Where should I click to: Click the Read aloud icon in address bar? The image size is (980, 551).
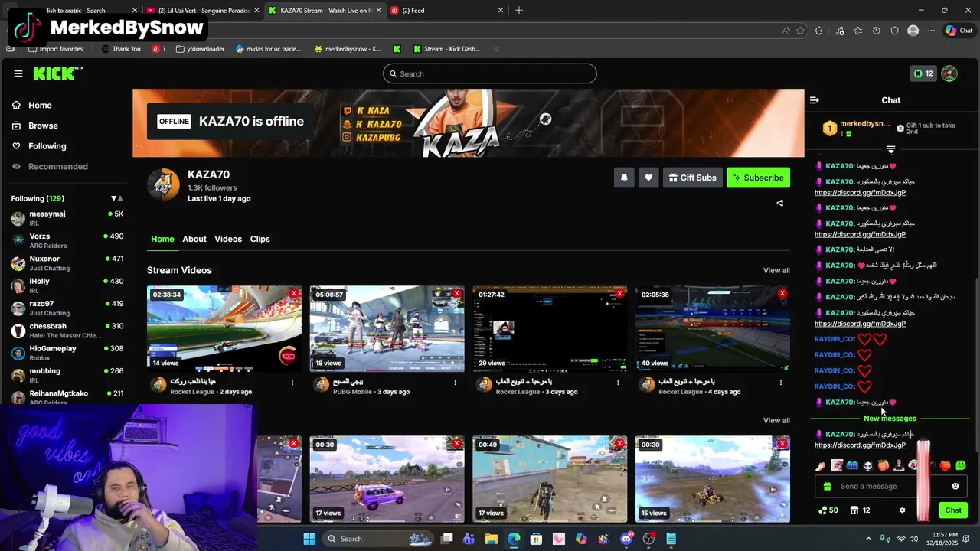(786, 31)
